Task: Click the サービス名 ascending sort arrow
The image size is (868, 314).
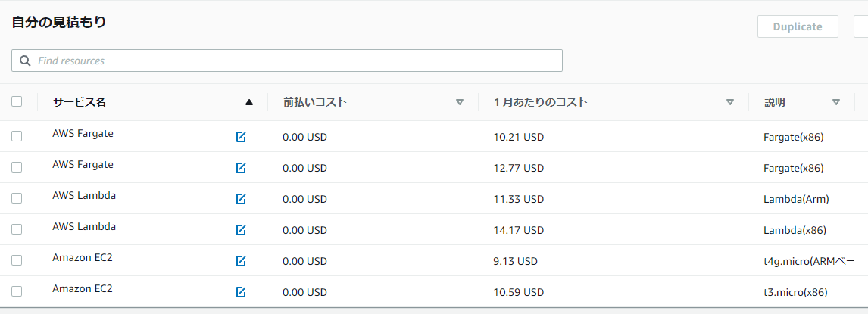Action: [249, 102]
